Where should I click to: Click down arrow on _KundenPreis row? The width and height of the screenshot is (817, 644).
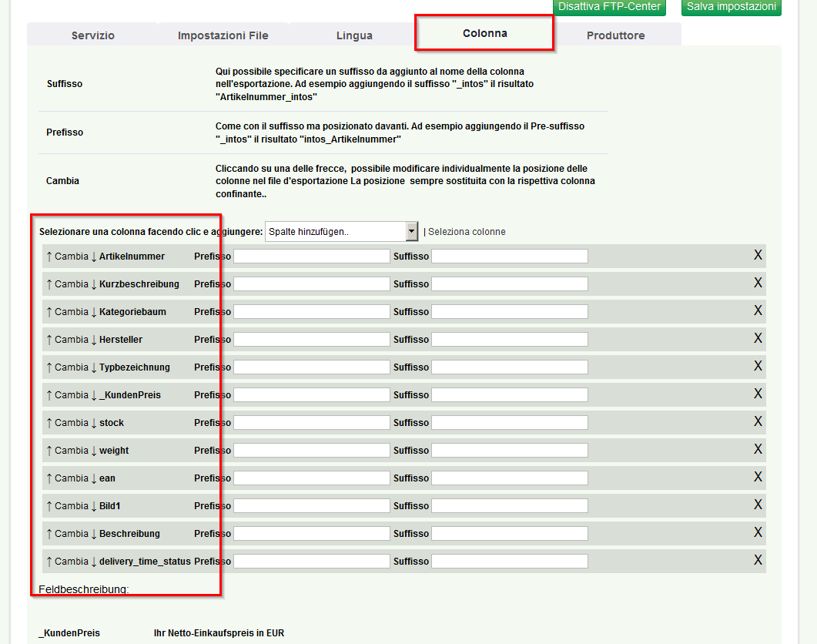click(x=94, y=395)
